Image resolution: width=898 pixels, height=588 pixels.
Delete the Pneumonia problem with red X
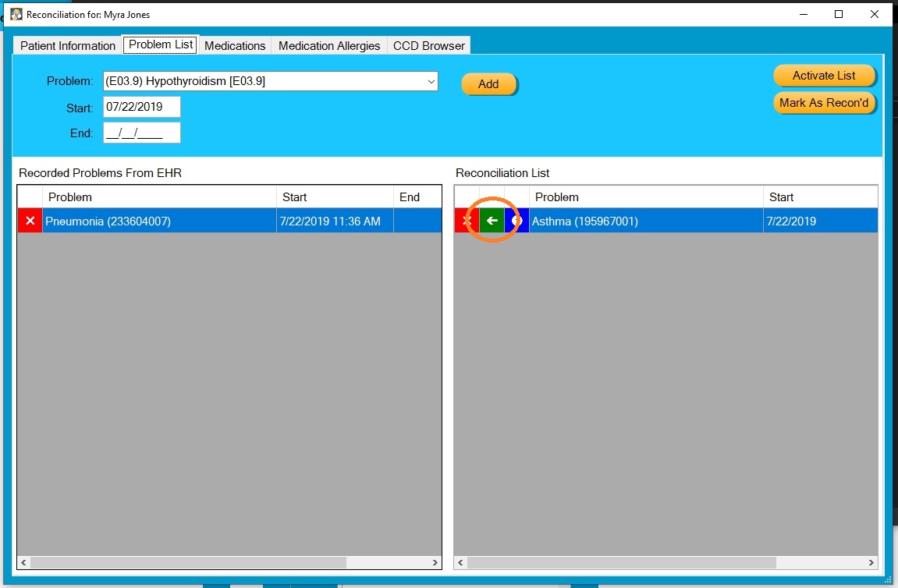[30, 221]
